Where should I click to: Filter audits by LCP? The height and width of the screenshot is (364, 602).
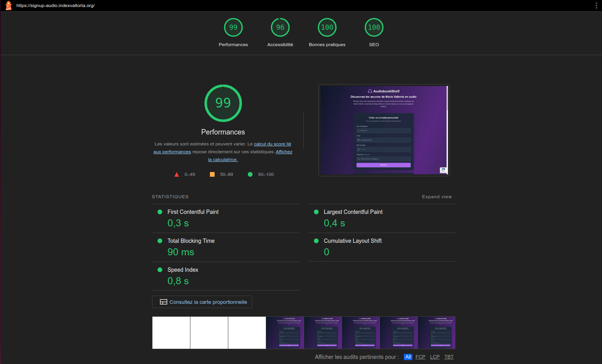click(435, 357)
